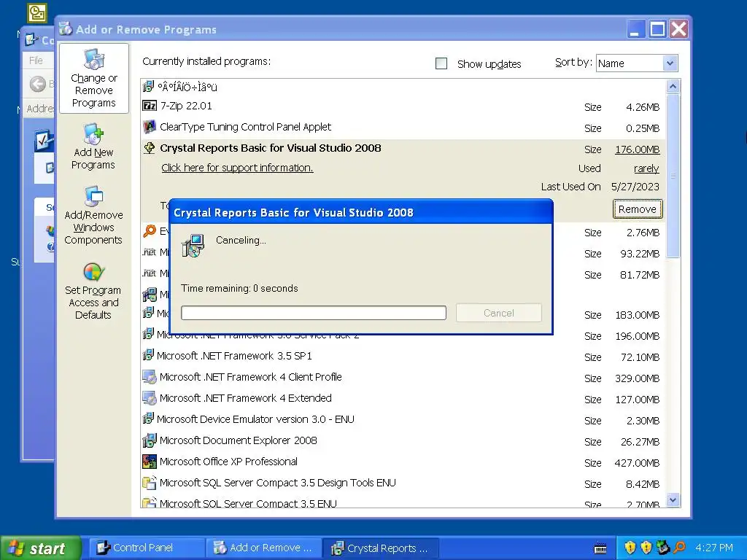Select Microsoft Document Explorer 2008 entry text
Screen dimensions: 747x560
239,440
